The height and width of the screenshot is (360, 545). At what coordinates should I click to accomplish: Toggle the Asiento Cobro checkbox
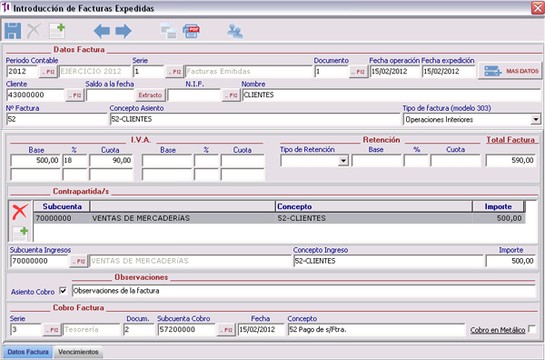[x=63, y=291]
